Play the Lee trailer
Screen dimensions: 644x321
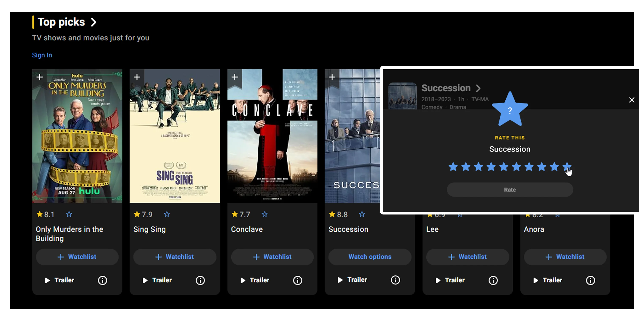[x=450, y=280]
